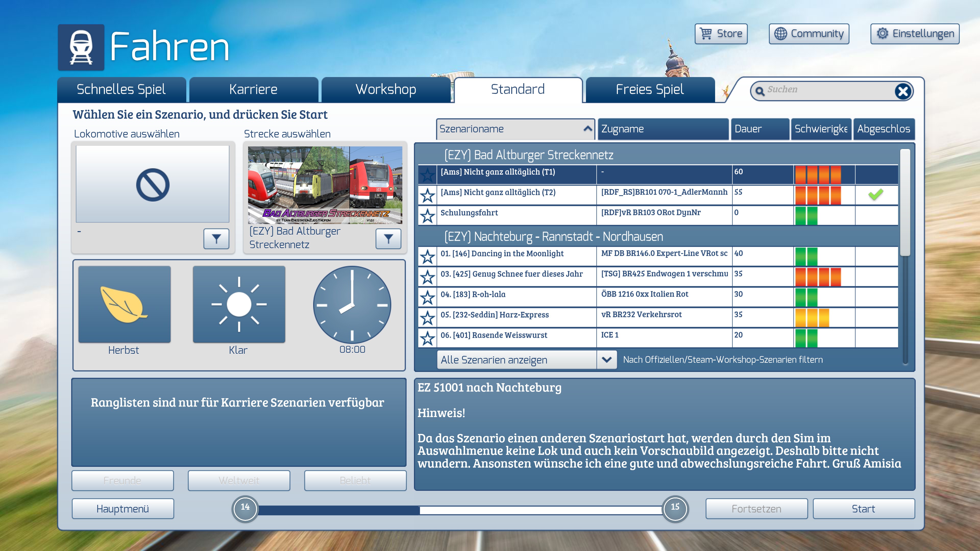980x551 pixels.
Task: Star the 06. Rasende Weisswurst scenario
Action: tap(428, 338)
